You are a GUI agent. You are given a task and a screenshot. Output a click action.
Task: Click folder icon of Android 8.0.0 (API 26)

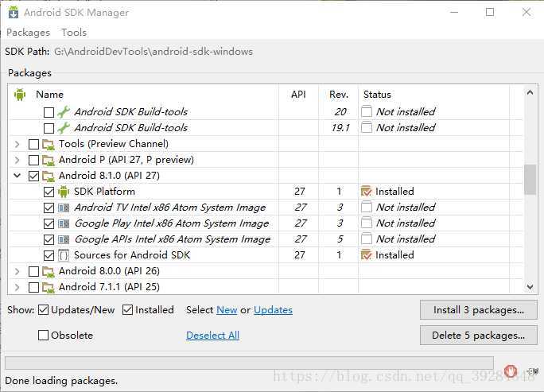click(48, 271)
